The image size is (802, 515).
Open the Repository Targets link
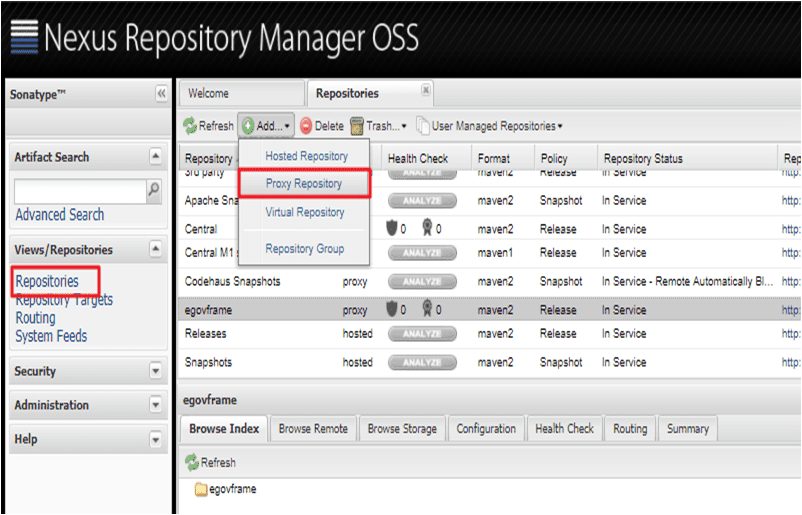pos(64,300)
